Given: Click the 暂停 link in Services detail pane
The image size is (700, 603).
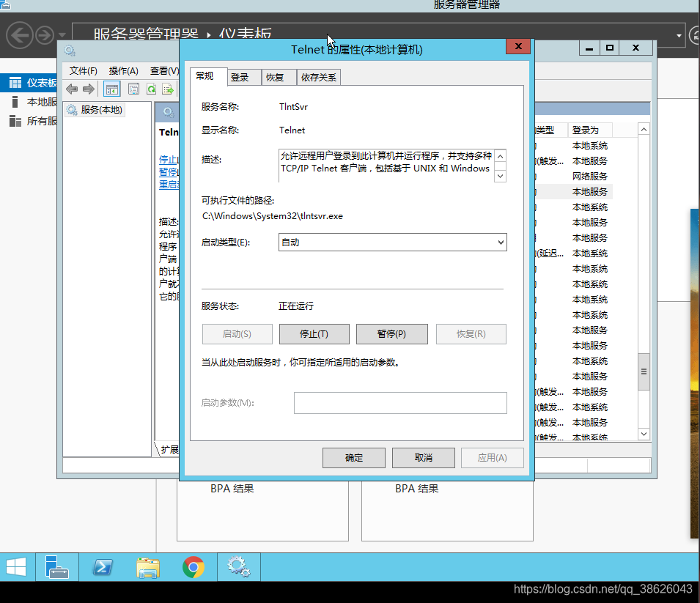Looking at the screenshot, I should pyautogui.click(x=169, y=172).
